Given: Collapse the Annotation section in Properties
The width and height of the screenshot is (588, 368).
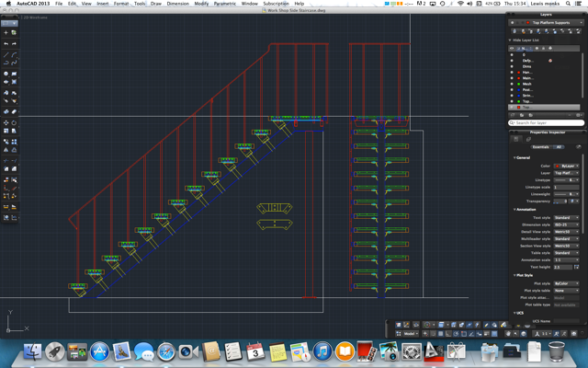Looking at the screenshot, I should (x=514, y=209).
